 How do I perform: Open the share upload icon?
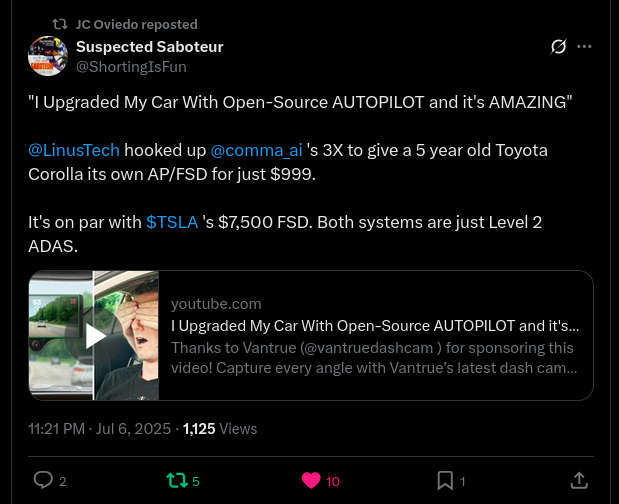579,480
